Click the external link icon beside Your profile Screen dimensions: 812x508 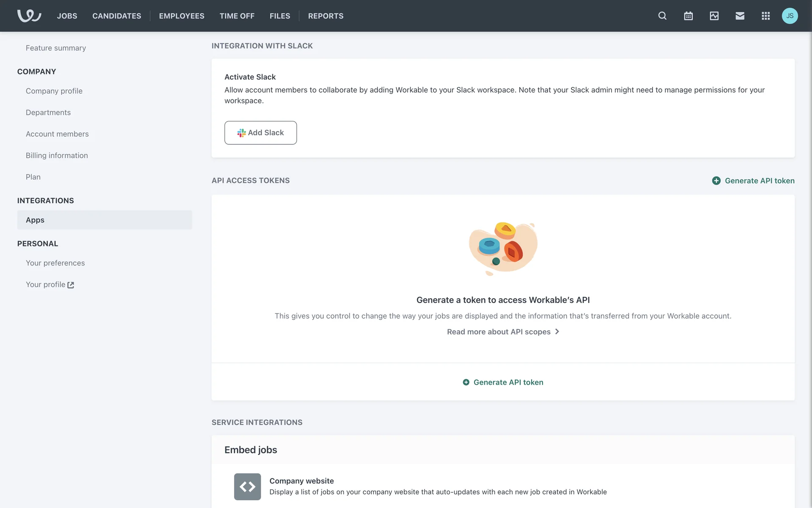click(71, 285)
